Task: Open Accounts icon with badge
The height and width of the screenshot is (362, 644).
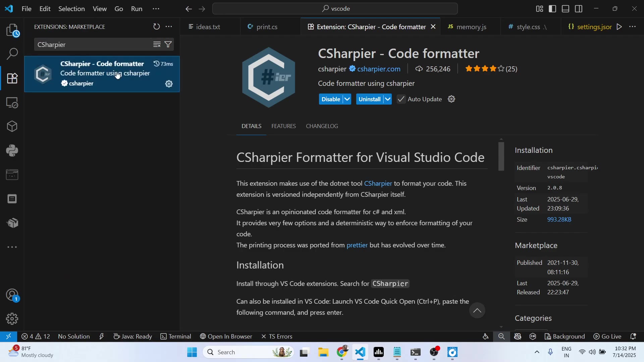Action: coord(12,295)
